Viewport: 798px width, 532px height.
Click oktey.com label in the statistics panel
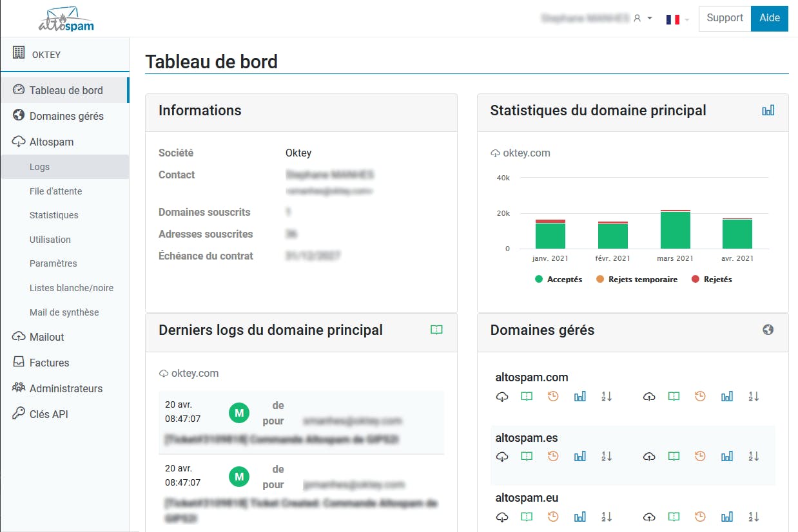(x=527, y=153)
